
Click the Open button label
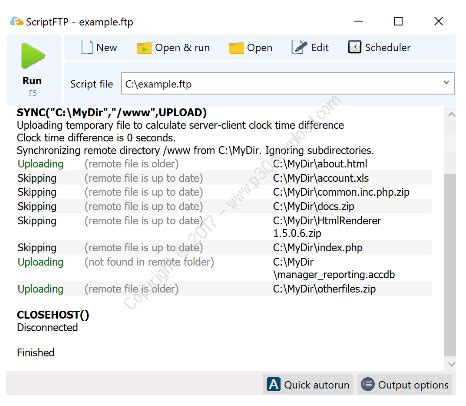pyautogui.click(x=260, y=48)
